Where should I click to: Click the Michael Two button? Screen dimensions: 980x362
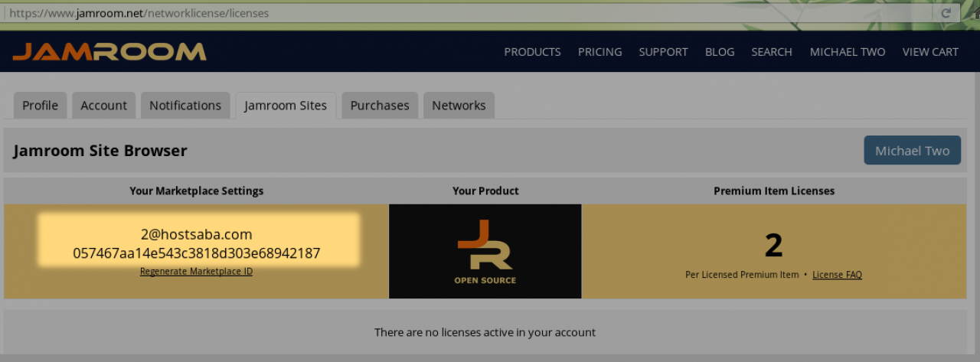tap(913, 151)
